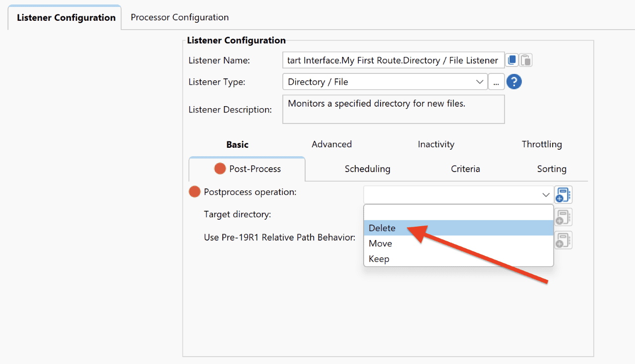Select the Postprocess operation label

pyautogui.click(x=250, y=192)
